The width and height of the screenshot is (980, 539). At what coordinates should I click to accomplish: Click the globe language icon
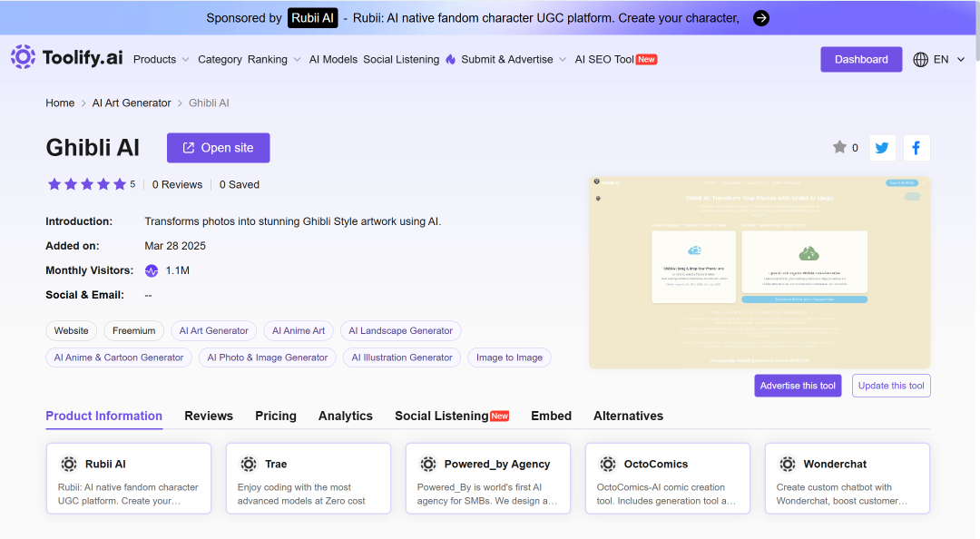point(921,59)
